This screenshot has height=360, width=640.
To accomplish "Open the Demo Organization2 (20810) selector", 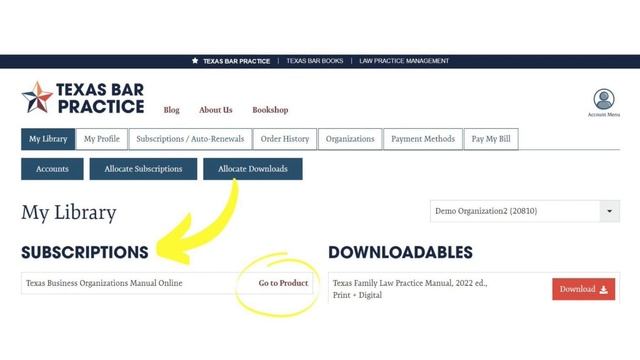I will pyautogui.click(x=525, y=211).
